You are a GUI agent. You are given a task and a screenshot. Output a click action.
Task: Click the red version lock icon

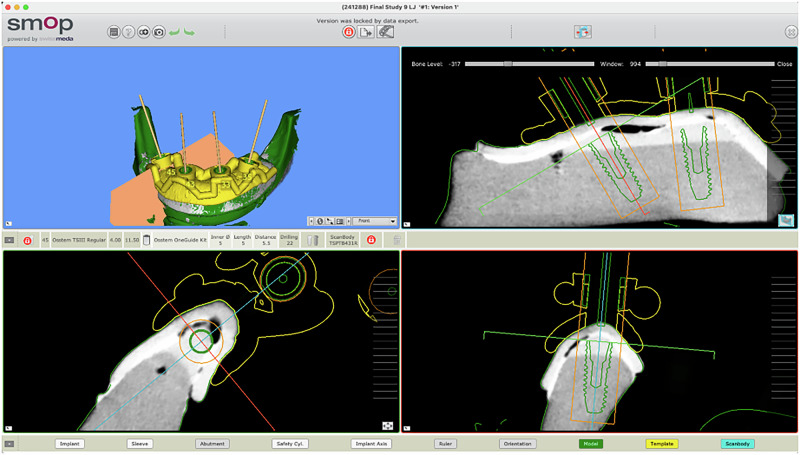click(x=348, y=32)
